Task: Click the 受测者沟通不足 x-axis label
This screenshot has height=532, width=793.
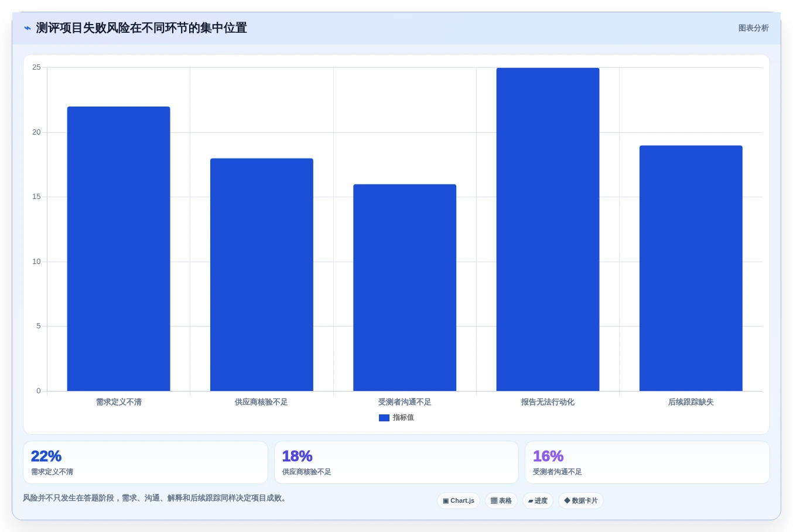Action: point(405,402)
